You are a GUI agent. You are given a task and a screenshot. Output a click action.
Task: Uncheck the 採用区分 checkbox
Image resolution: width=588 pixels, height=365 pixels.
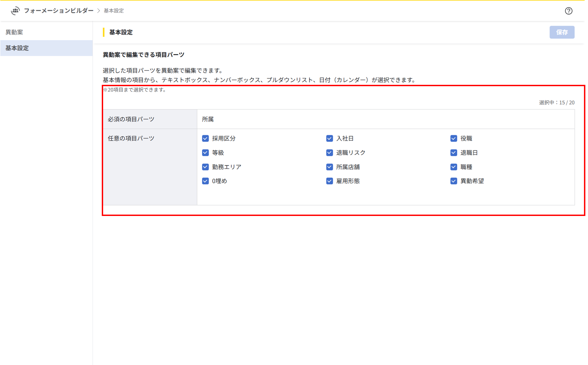tap(205, 139)
